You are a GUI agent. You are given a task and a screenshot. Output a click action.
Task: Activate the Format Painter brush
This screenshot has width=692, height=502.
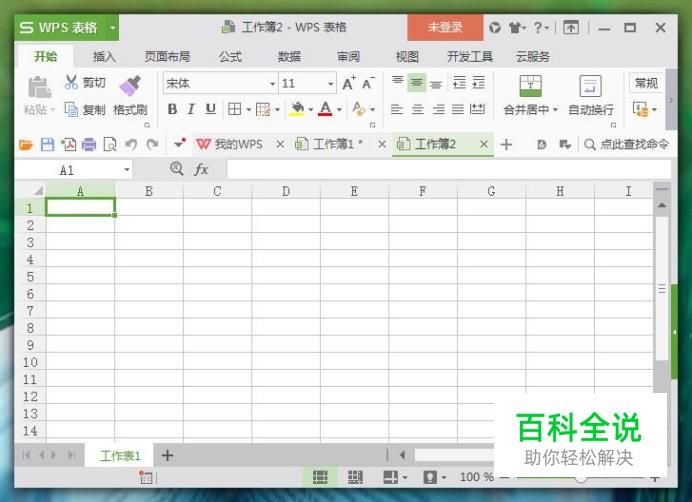click(130, 85)
